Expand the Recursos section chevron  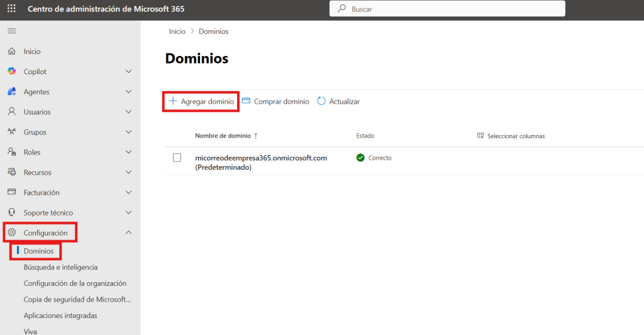(x=128, y=172)
